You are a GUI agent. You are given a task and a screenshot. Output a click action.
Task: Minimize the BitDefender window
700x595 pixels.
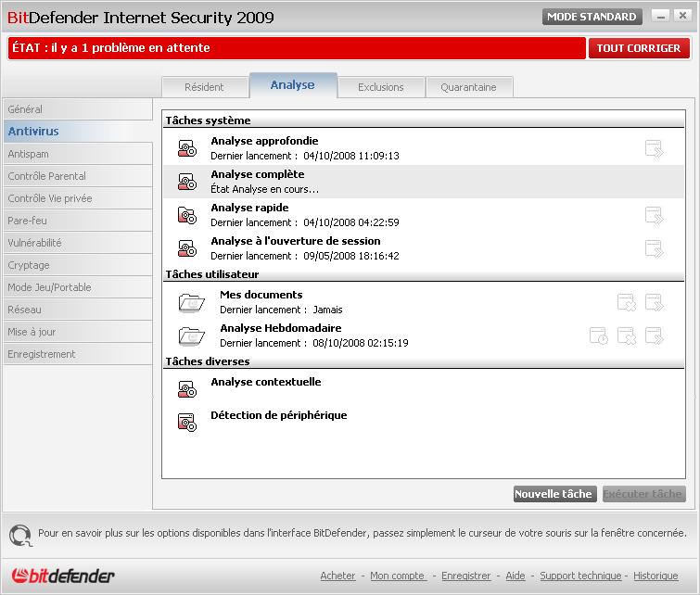[x=661, y=16]
